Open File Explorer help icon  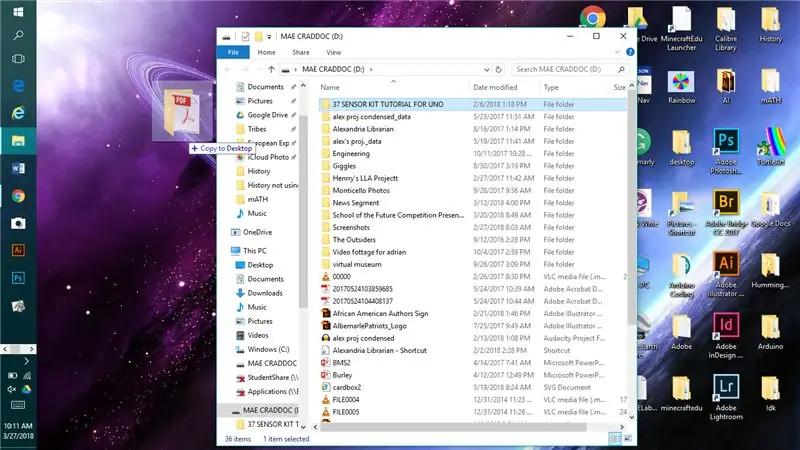point(630,52)
